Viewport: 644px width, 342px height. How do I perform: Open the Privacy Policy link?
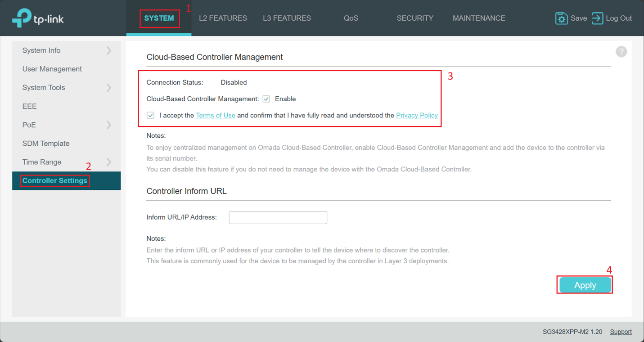click(x=417, y=116)
